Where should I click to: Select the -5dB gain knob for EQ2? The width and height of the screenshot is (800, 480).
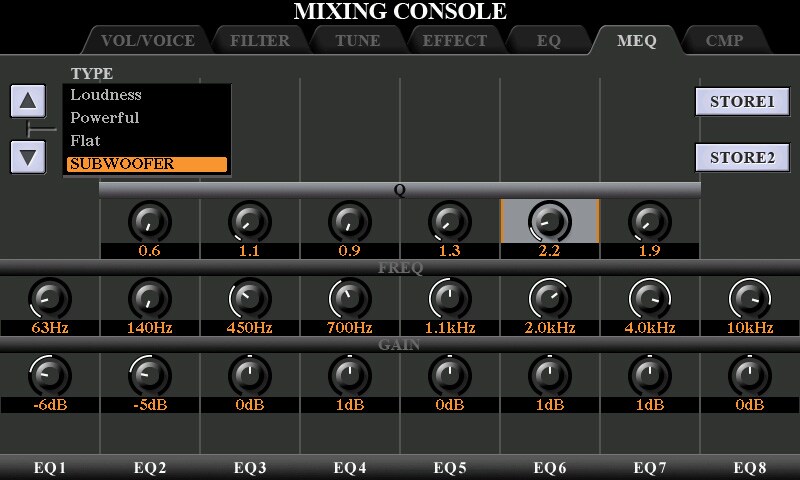pyautogui.click(x=149, y=375)
